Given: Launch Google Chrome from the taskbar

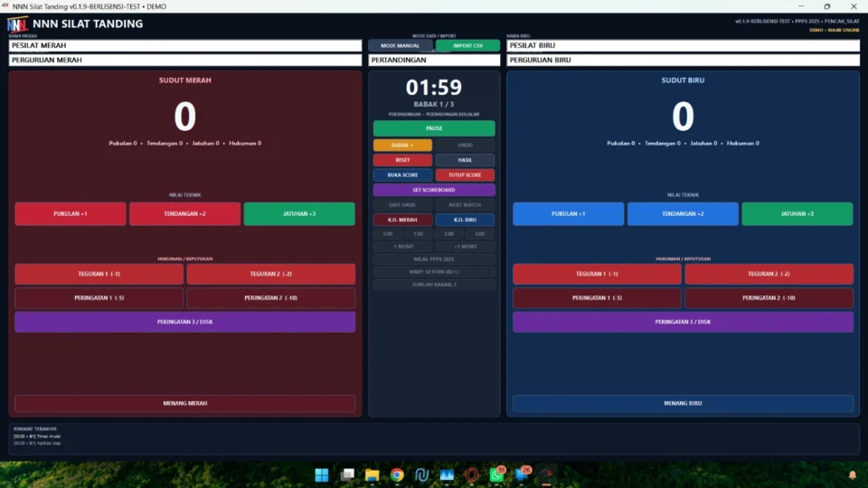Looking at the screenshot, I should [397, 474].
